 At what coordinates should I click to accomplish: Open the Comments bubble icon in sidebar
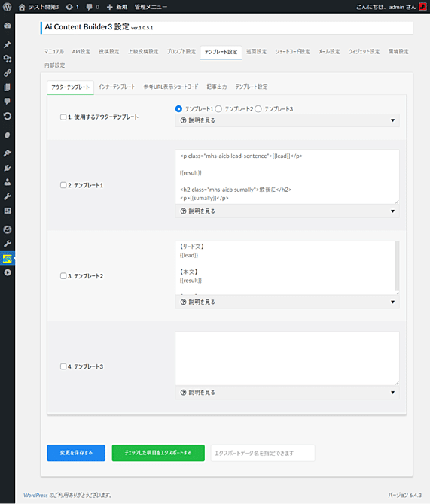pyautogui.click(x=8, y=102)
